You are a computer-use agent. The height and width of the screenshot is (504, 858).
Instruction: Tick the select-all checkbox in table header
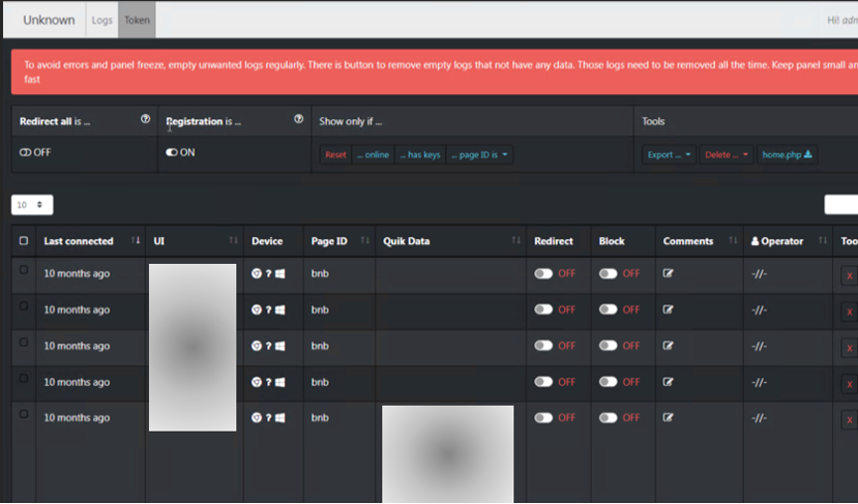coord(24,241)
